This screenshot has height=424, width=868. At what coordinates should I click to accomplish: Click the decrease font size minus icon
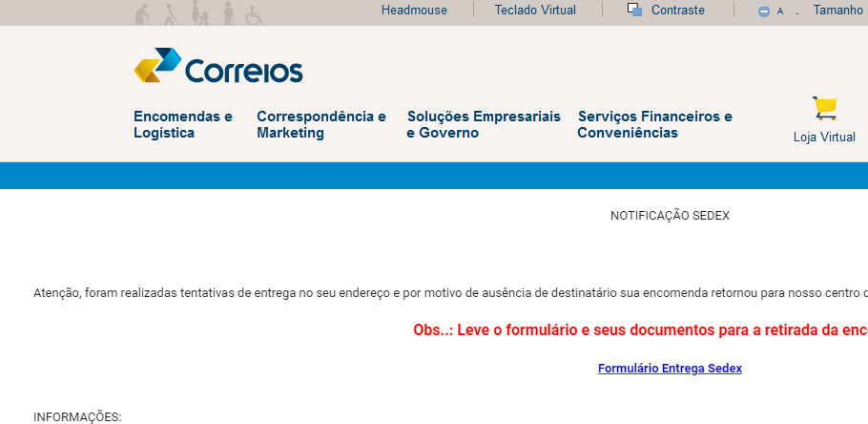pyautogui.click(x=764, y=11)
